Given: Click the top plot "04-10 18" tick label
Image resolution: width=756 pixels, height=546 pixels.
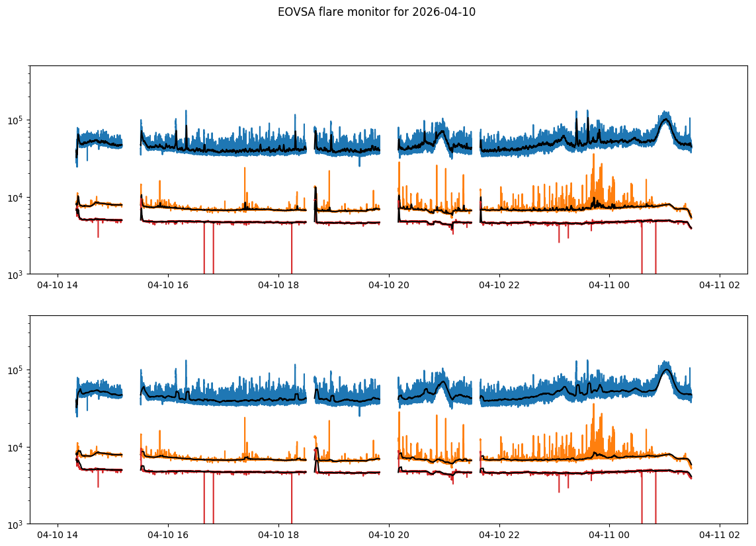Looking at the screenshot, I should pyautogui.click(x=278, y=285).
